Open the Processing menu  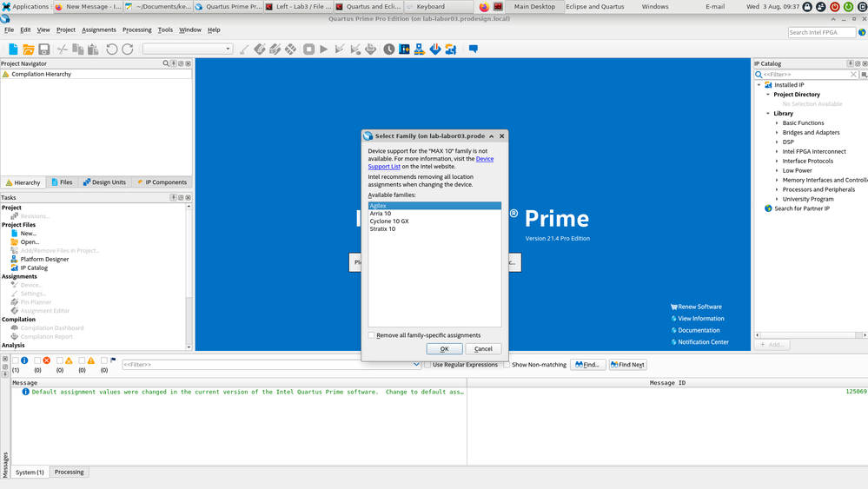[x=136, y=30]
